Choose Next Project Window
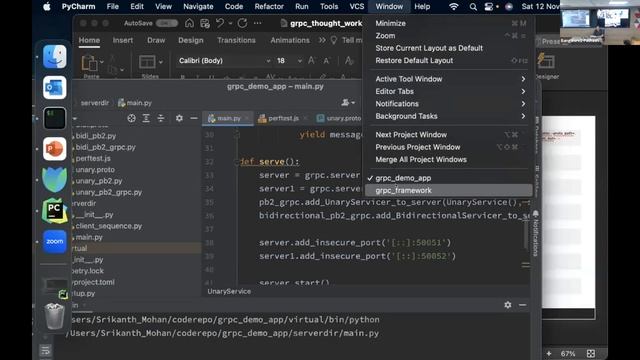The height and width of the screenshot is (360, 640). coord(449,135)
